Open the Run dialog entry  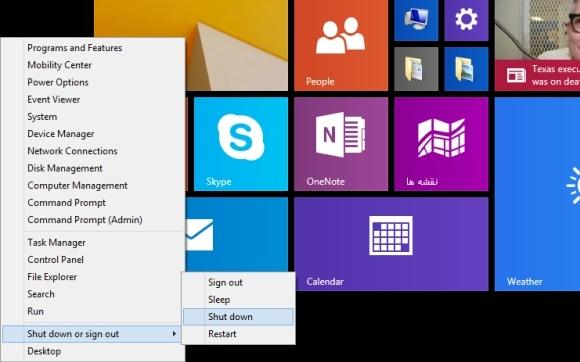pos(36,311)
